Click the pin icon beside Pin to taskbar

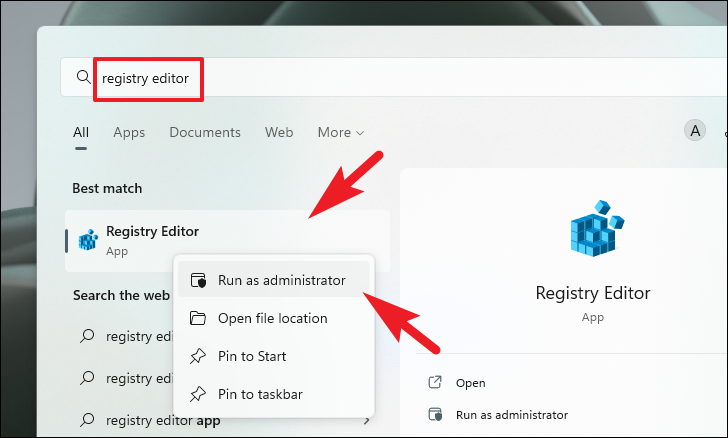point(198,394)
